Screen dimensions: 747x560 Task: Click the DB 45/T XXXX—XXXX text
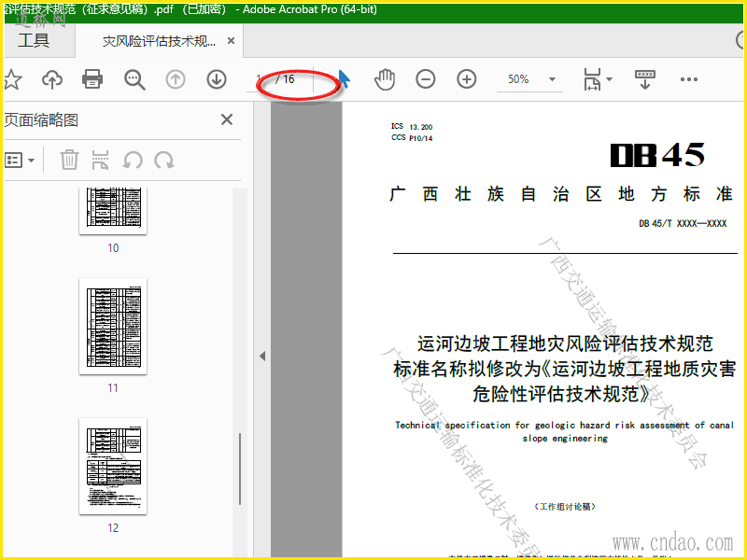[x=683, y=223]
